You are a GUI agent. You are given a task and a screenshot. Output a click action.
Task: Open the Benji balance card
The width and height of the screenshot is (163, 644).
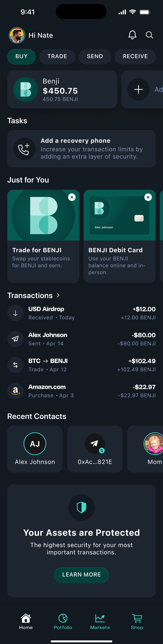click(62, 90)
